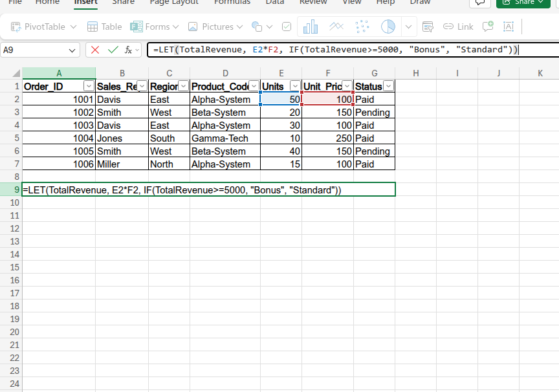
Task: Insert a line chart
Action: pos(336,27)
